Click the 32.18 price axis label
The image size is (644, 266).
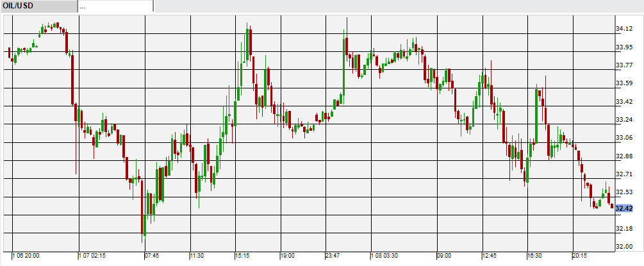(624, 229)
